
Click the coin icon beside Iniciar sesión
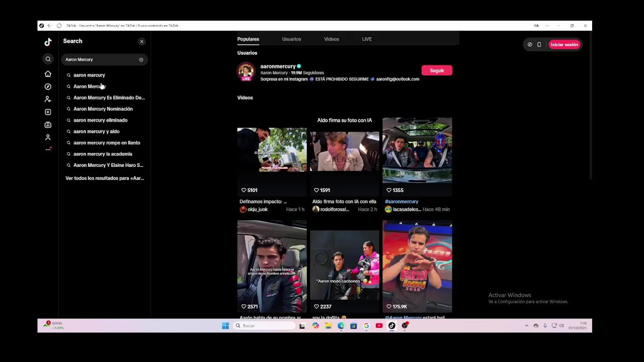(530, 45)
